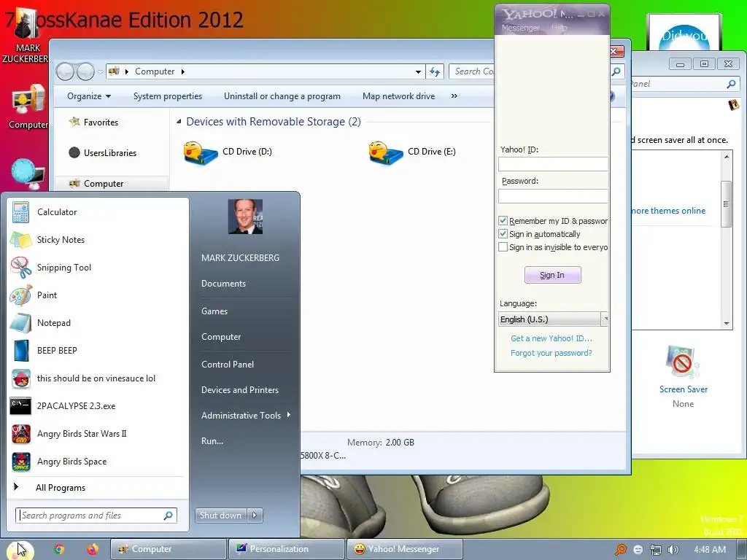
Task: Switch to Personalization taskbar button
Action: point(286,549)
